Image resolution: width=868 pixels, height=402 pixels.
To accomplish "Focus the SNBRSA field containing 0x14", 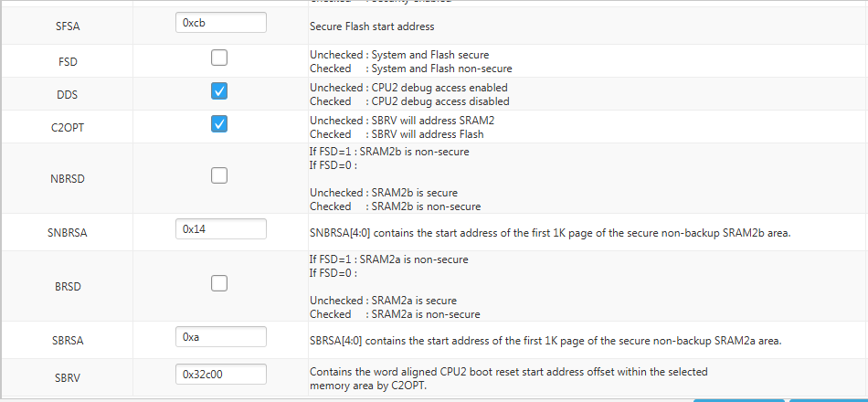I will [221, 228].
